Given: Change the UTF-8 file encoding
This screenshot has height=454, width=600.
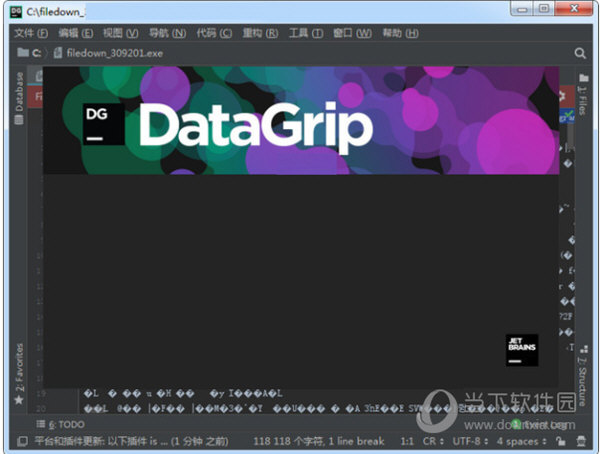Looking at the screenshot, I should click(x=470, y=441).
